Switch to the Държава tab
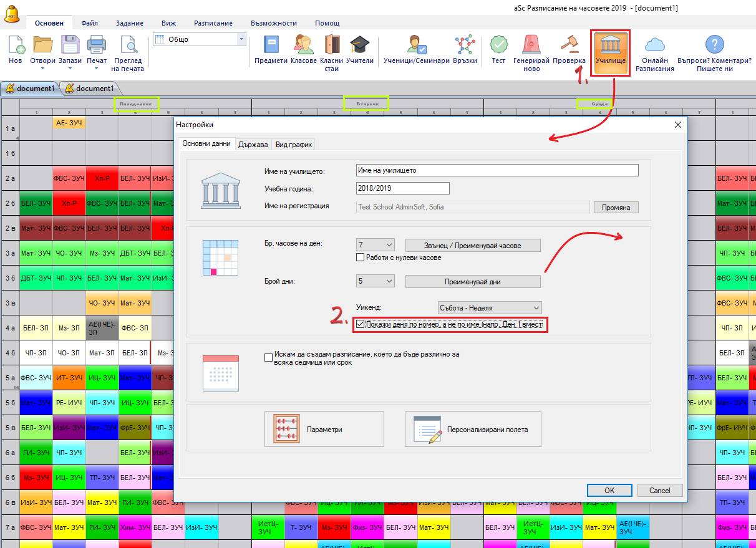756x548 pixels. pyautogui.click(x=253, y=145)
